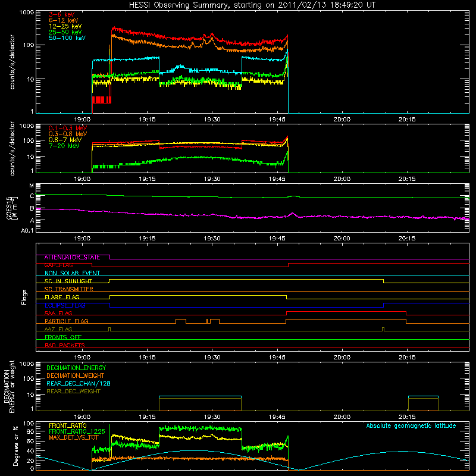Pick the 0.8-7 MeV legend label
Screen dimensions: 476x476
point(65,140)
